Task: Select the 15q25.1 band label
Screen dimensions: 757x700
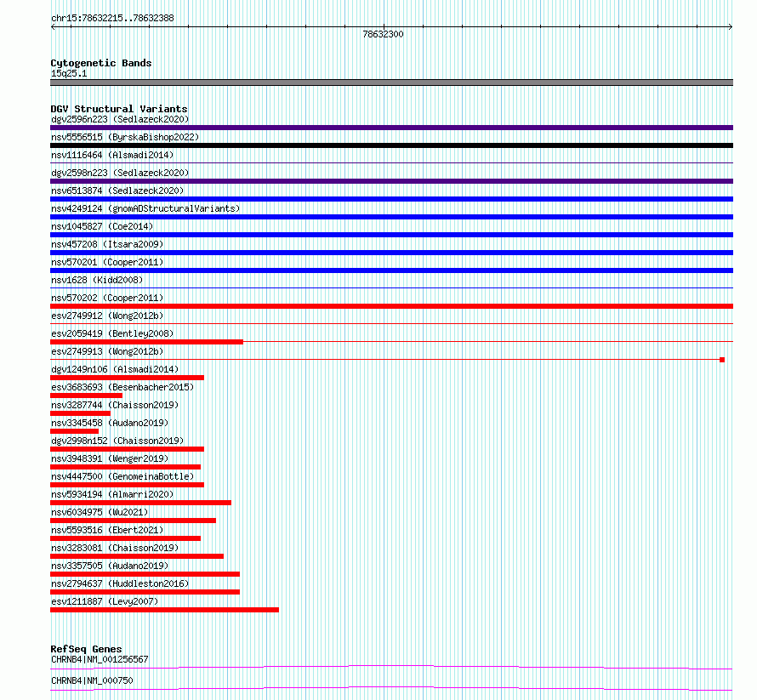Action: tap(69, 73)
